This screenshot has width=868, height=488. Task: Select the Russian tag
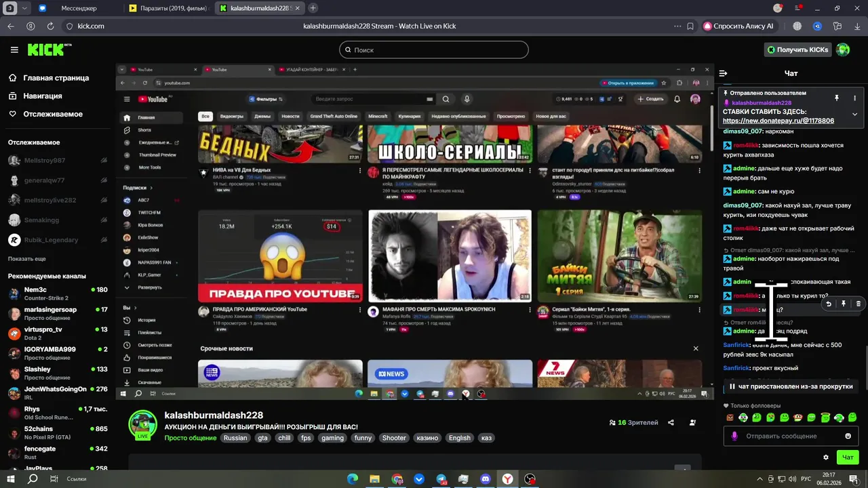tap(235, 438)
